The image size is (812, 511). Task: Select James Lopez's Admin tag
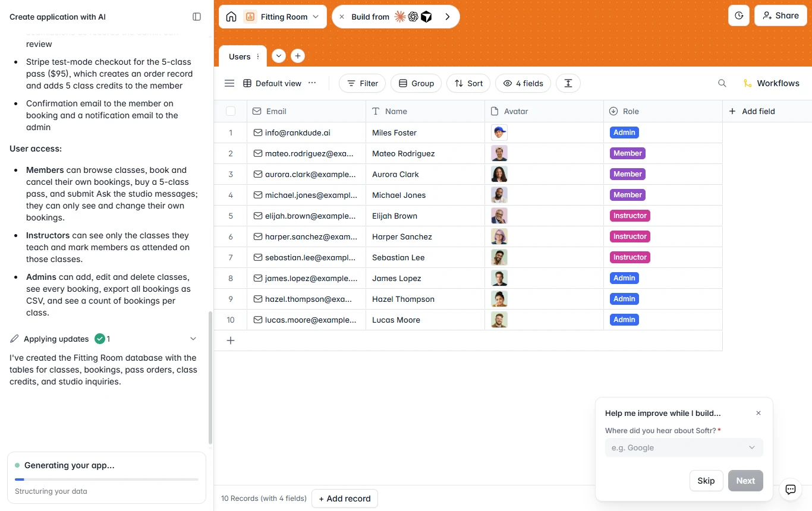[x=624, y=278]
